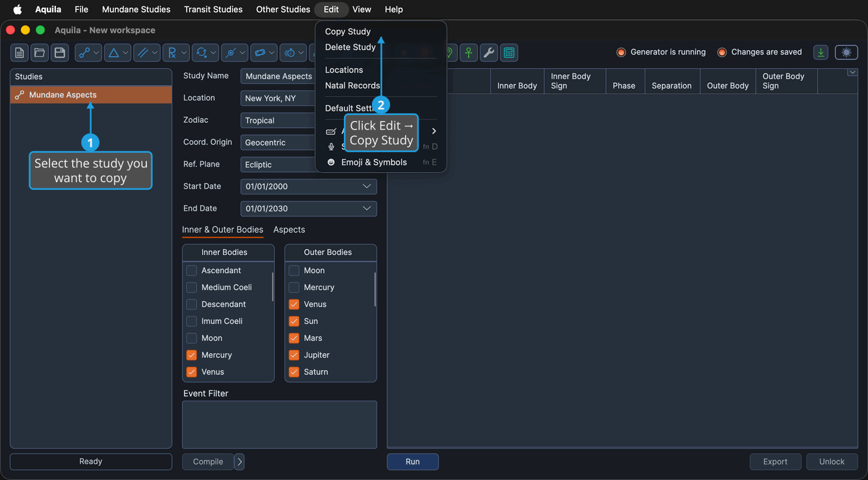Viewport: 868px width, 480px height.
Task: Save workspace using the floppy disk icon
Action: (60, 53)
